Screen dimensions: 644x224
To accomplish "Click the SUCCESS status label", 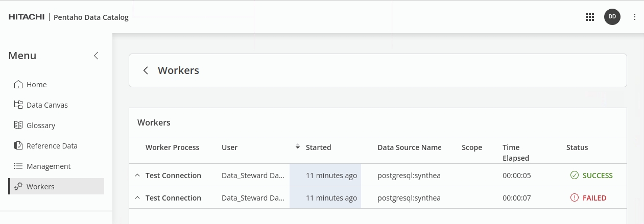I will click(x=597, y=176).
